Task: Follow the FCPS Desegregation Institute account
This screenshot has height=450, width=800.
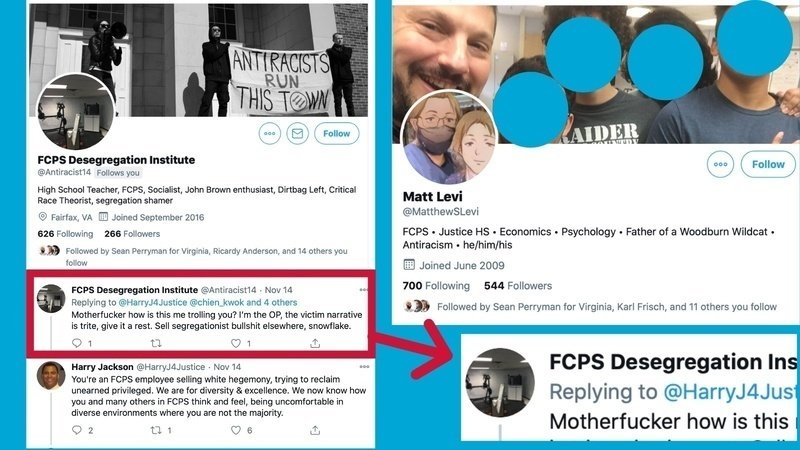Action: tap(337, 134)
